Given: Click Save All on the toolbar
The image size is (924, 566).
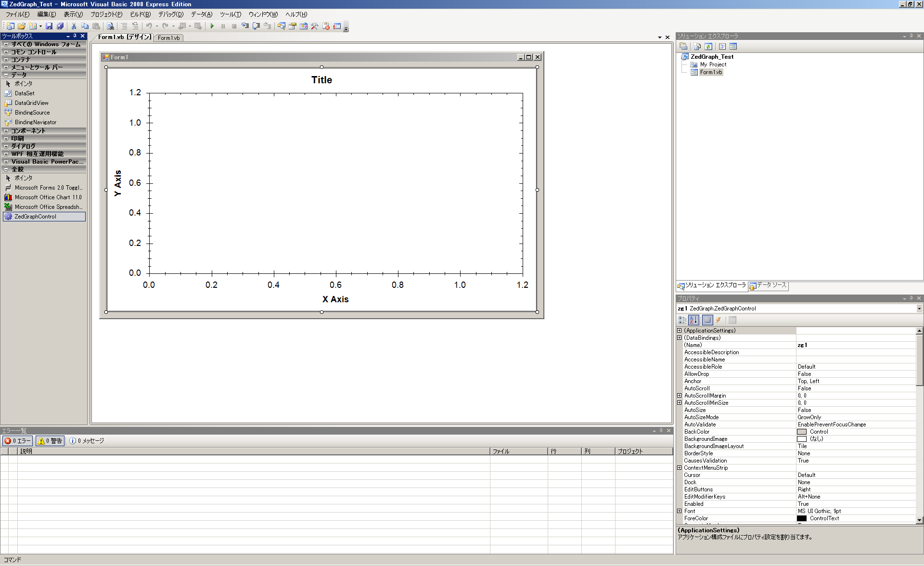Looking at the screenshot, I should [x=60, y=26].
